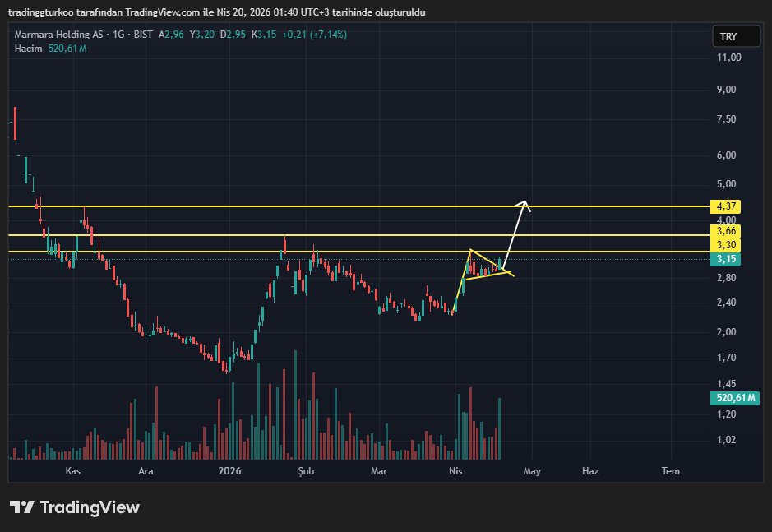Click the 1,70 price axis label
The image size is (772, 532).
point(726,358)
